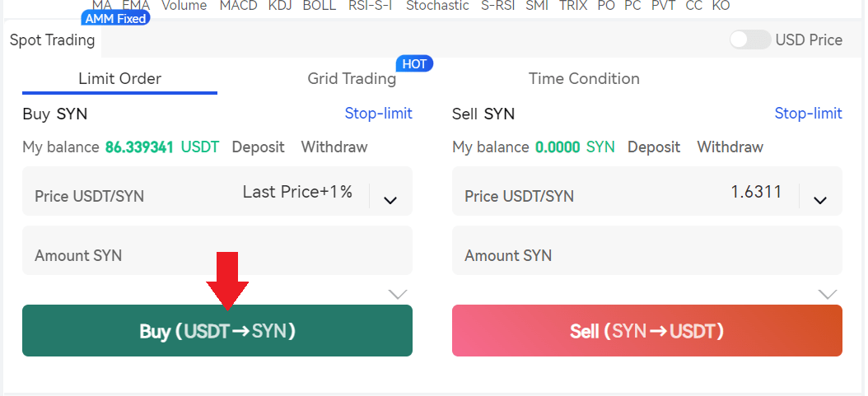Open the Time Condition tab
This screenshot has height=396, width=868.
pyautogui.click(x=584, y=79)
